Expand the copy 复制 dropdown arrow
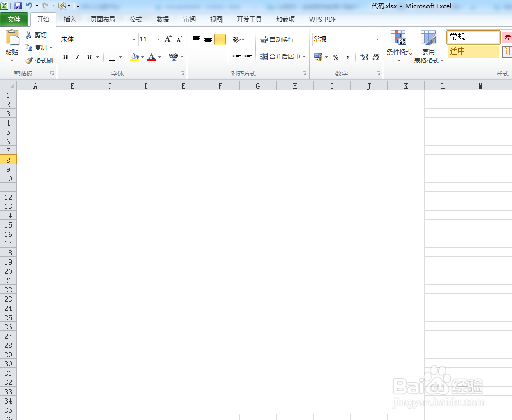Image resolution: width=512 pixels, height=420 pixels. (x=50, y=48)
